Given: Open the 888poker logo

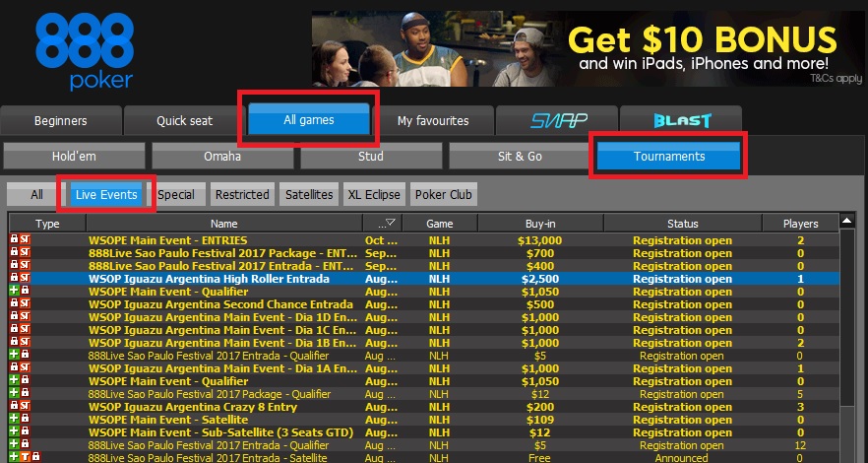Looking at the screenshot, I should 85,51.
